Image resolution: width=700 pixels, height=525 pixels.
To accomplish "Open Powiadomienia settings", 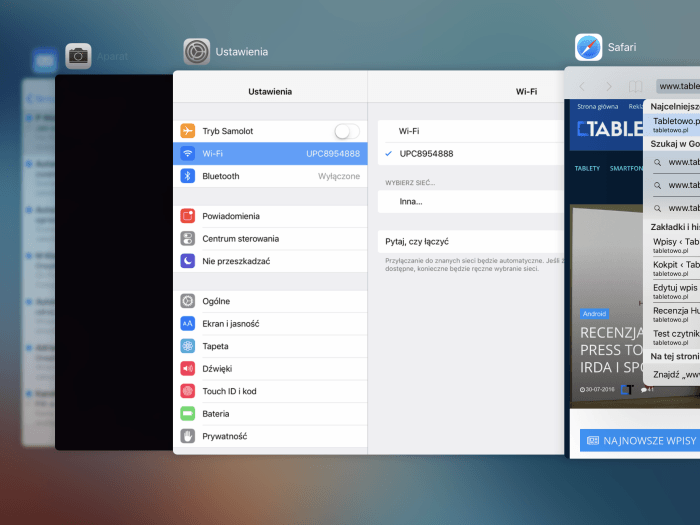I will click(270, 216).
